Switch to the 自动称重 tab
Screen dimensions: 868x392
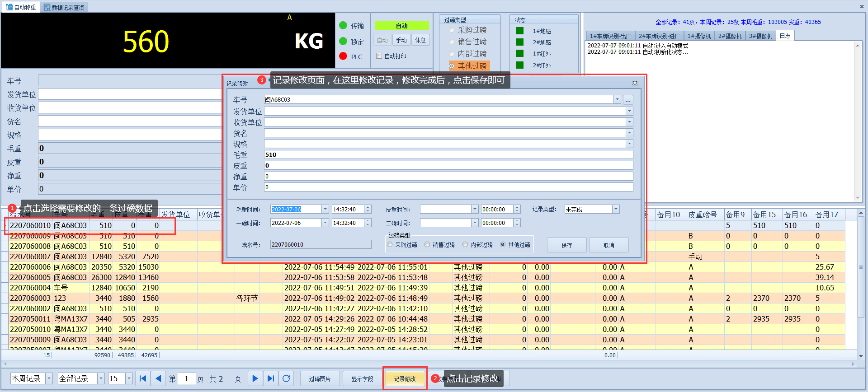click(x=21, y=7)
